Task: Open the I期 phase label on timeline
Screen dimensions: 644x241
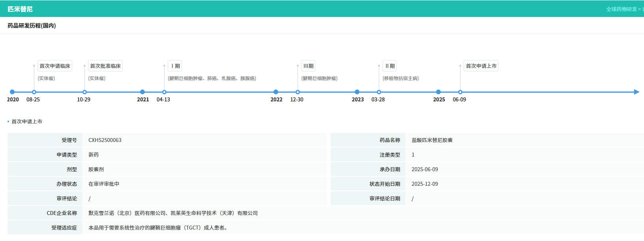Action: 175,66
